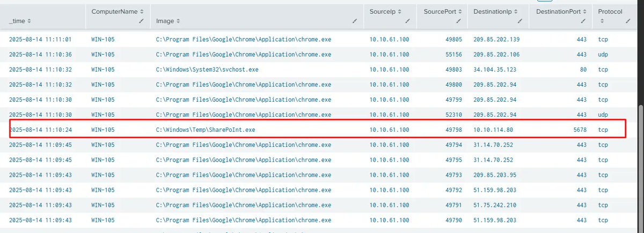Image resolution: width=644 pixels, height=233 pixels.
Task: Click the tcp protocol in the 5678 port row
Action: pyautogui.click(x=604, y=130)
